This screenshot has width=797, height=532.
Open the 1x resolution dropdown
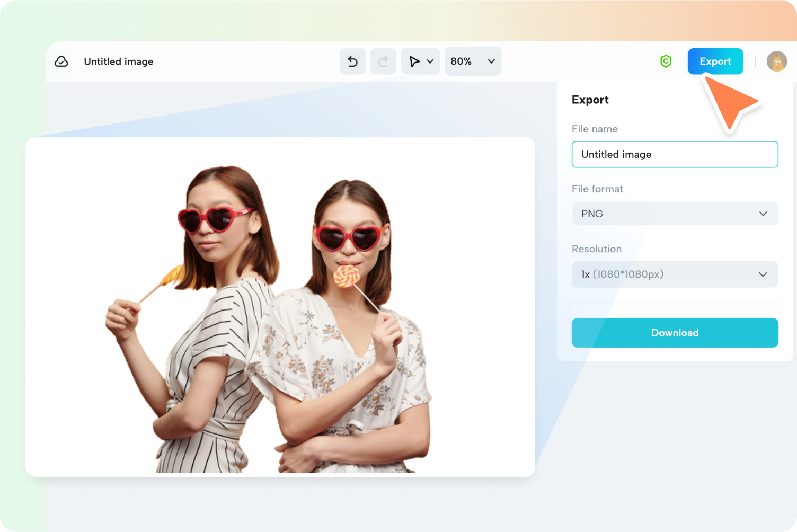click(675, 274)
